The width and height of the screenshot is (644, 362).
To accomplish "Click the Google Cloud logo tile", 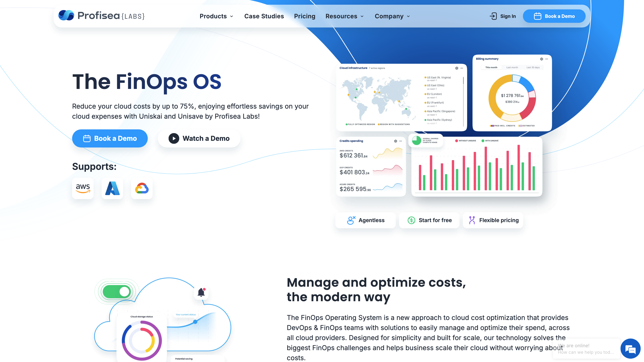I will pyautogui.click(x=142, y=188).
